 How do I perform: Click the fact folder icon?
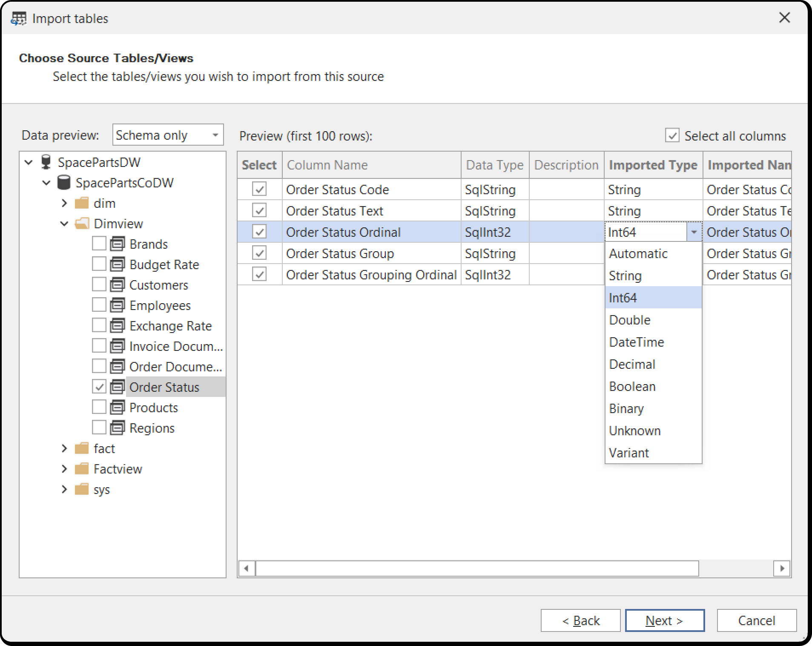tap(81, 448)
